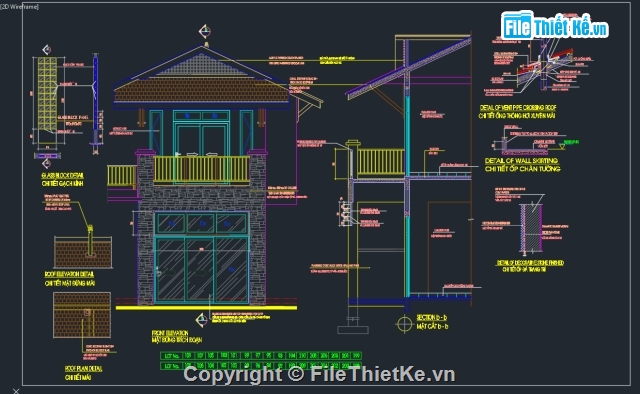Select the yellow balcony railing on the front elevation
Viewport: 640px width, 394px height.
(201, 169)
